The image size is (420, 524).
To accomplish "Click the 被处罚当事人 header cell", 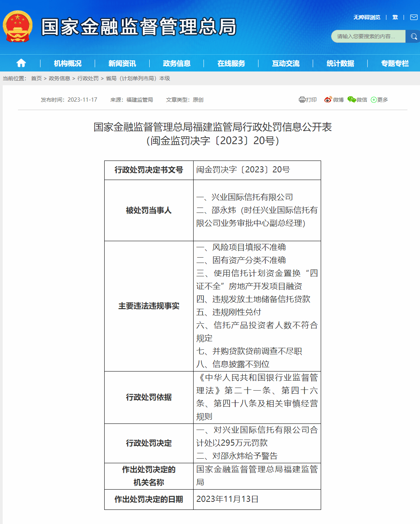I will [149, 210].
